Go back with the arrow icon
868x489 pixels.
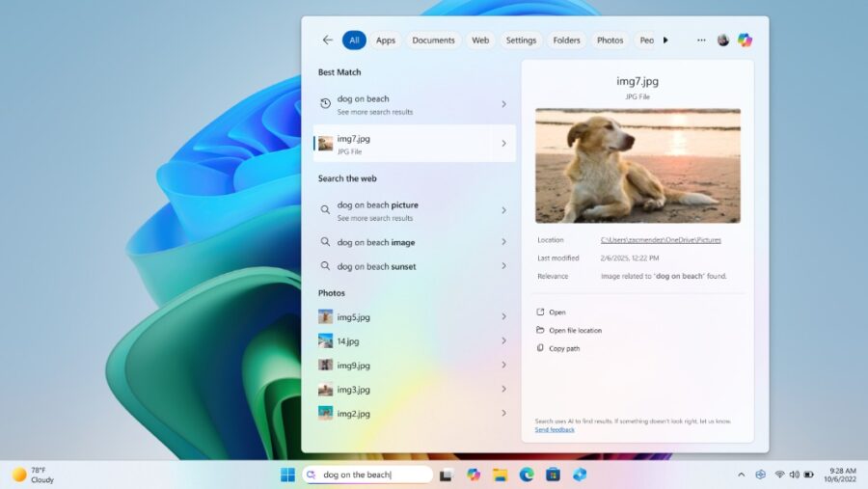point(328,40)
